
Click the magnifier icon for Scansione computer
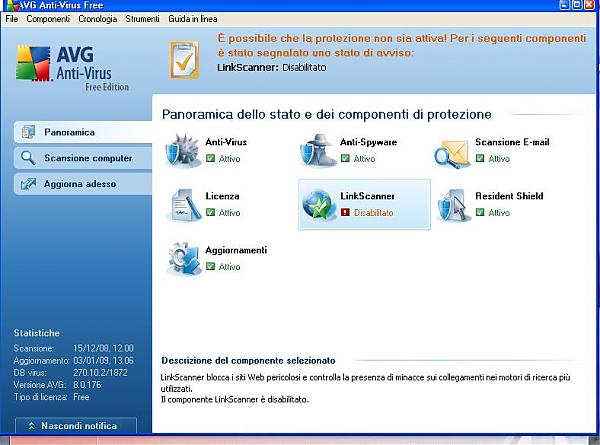tap(28, 158)
